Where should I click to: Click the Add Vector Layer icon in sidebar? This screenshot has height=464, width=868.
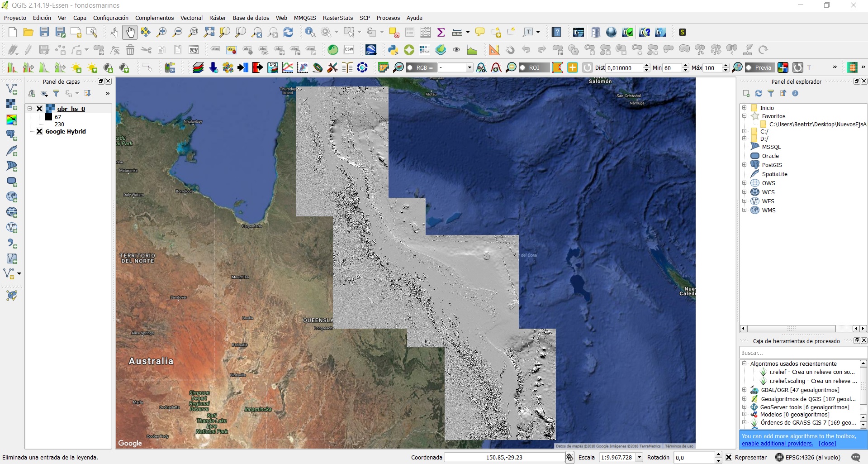(12, 89)
